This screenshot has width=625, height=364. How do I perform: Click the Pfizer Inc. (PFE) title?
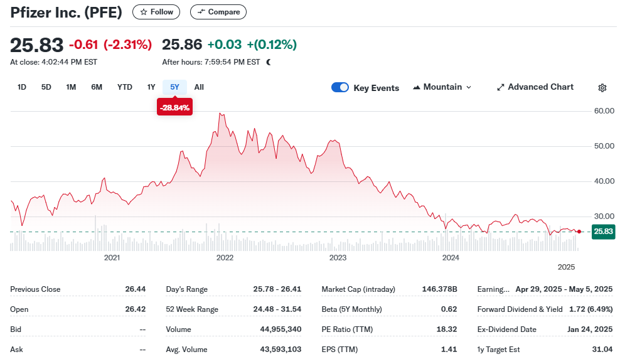pos(66,13)
